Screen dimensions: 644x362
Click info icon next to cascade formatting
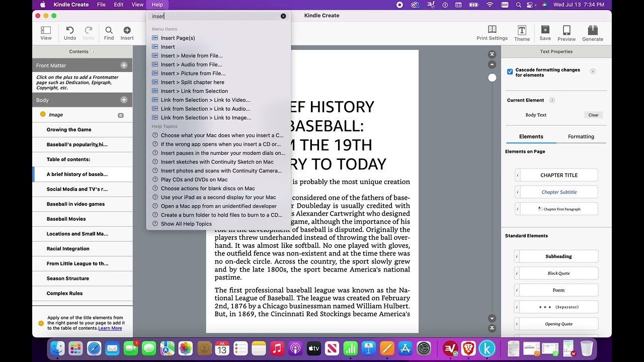[x=593, y=71]
